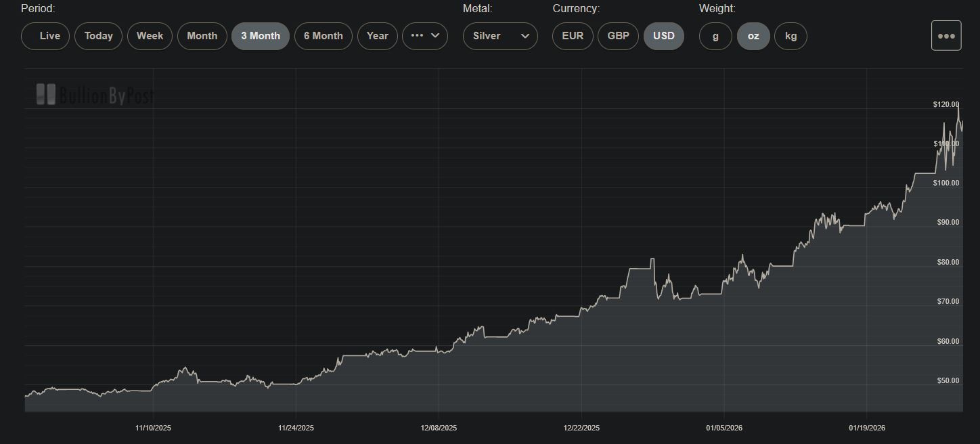
Task: Set weight unit to kilograms
Action: click(x=790, y=36)
